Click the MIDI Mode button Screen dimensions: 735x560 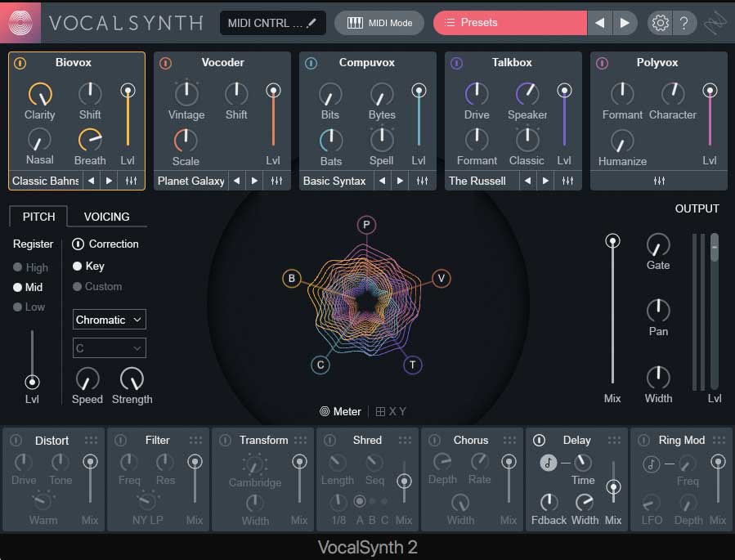[379, 23]
